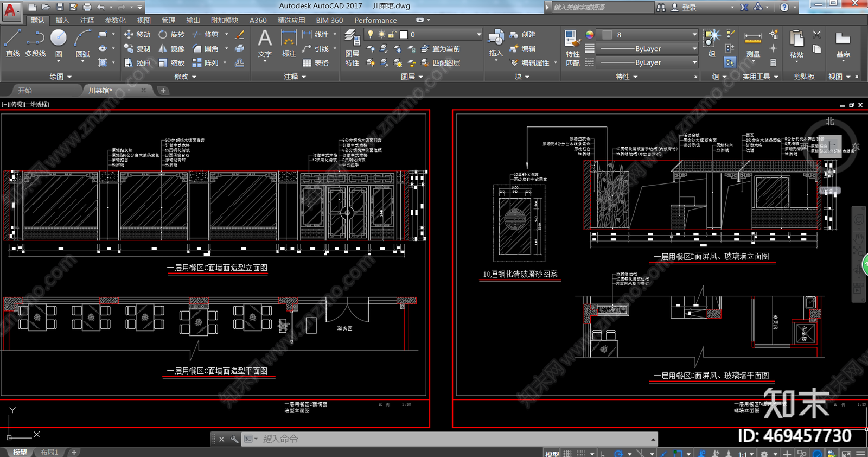
Task: Open the linetype ByLayer dropdown
Action: (x=648, y=62)
